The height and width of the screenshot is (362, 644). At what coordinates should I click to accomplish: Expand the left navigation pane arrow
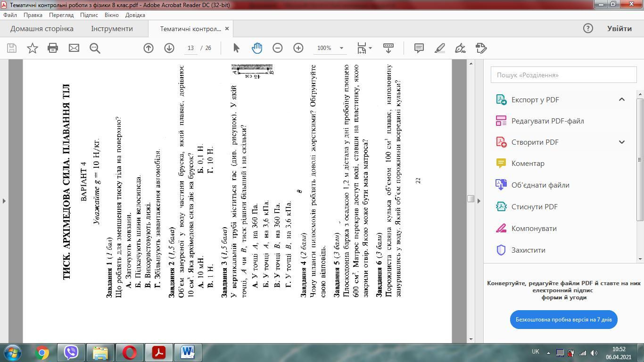point(4,201)
